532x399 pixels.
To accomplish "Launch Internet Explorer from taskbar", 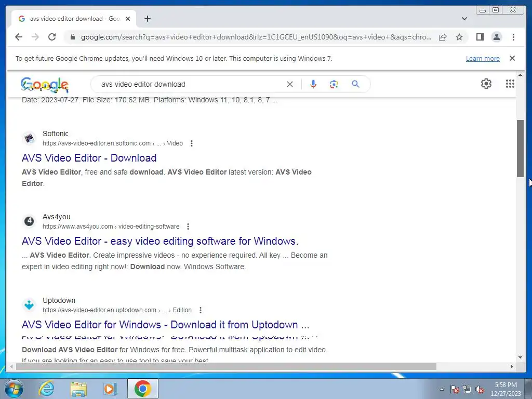I will pyautogui.click(x=46, y=389).
